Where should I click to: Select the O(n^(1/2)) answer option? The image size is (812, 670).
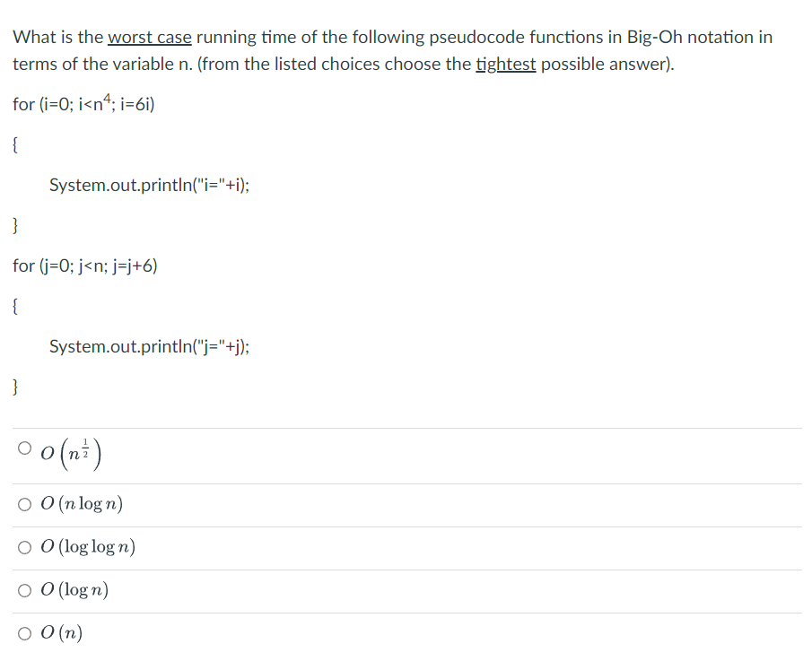(24, 451)
